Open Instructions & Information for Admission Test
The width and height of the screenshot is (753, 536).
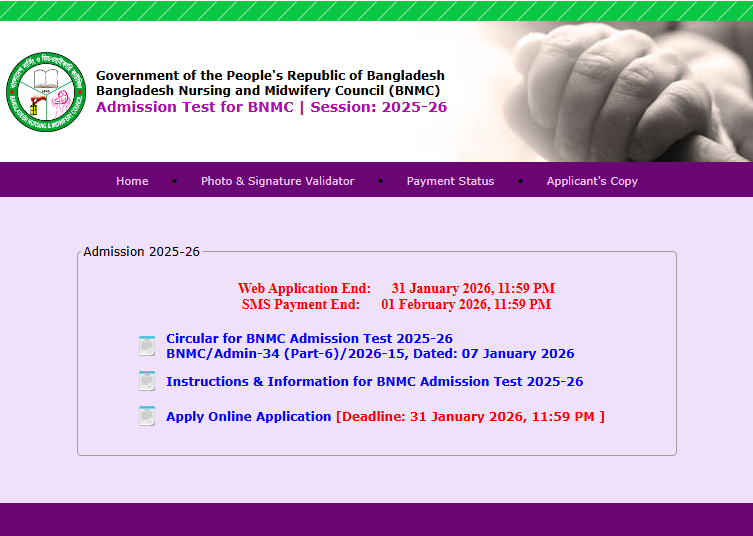click(375, 381)
